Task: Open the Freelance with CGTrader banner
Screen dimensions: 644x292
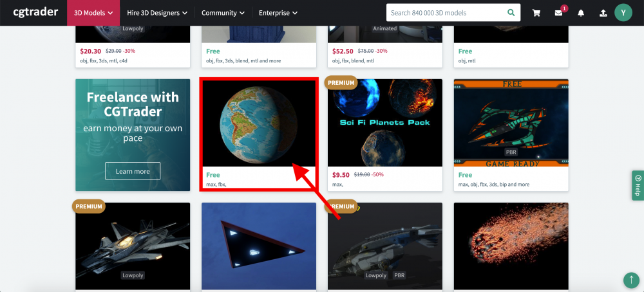Action: tap(133, 135)
